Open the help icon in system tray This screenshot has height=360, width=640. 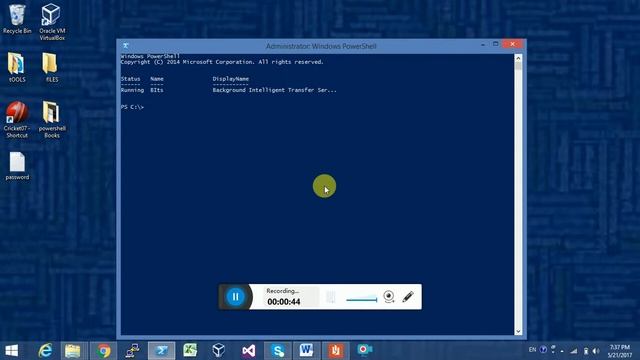pos(543,349)
